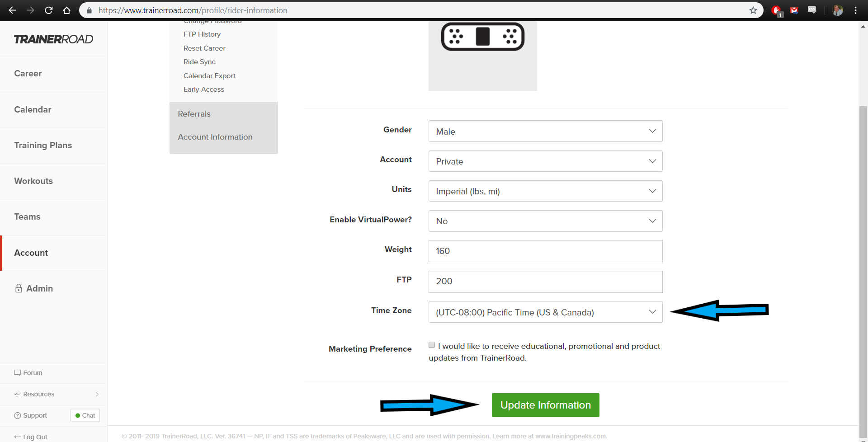Click the browser forward arrow

point(30,10)
